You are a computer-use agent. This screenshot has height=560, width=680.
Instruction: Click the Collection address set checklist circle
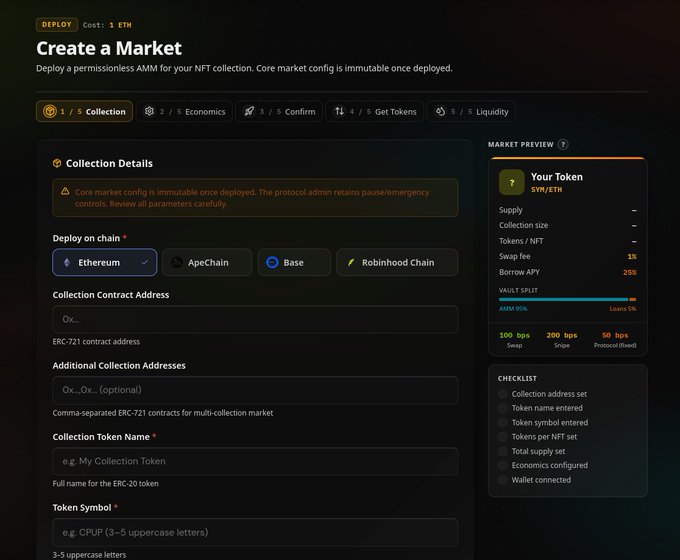[x=503, y=394]
